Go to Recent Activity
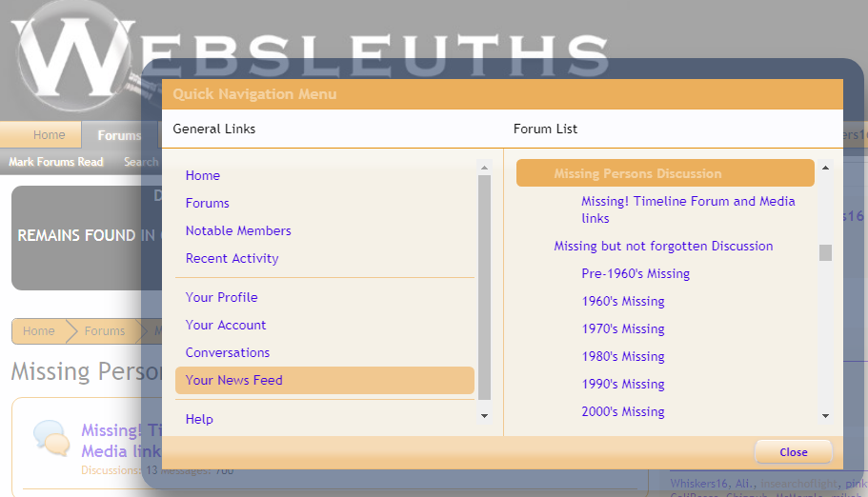The height and width of the screenshot is (497, 868). pyautogui.click(x=232, y=258)
